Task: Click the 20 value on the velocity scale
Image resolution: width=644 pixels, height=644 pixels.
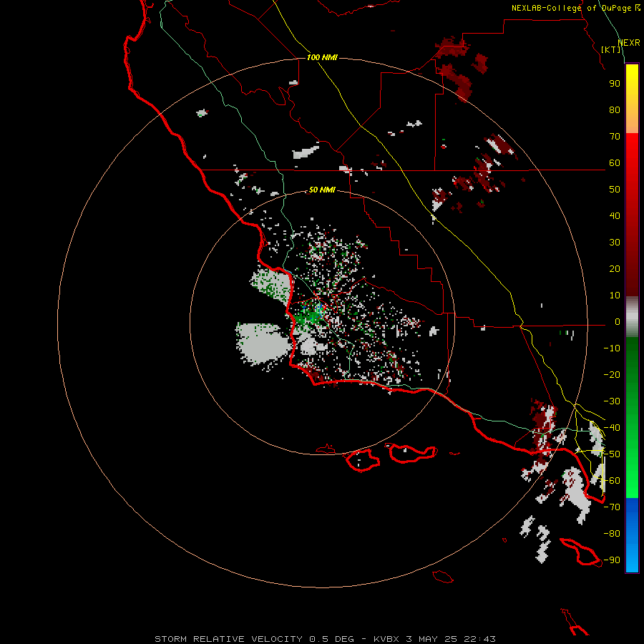Action: 615,269
